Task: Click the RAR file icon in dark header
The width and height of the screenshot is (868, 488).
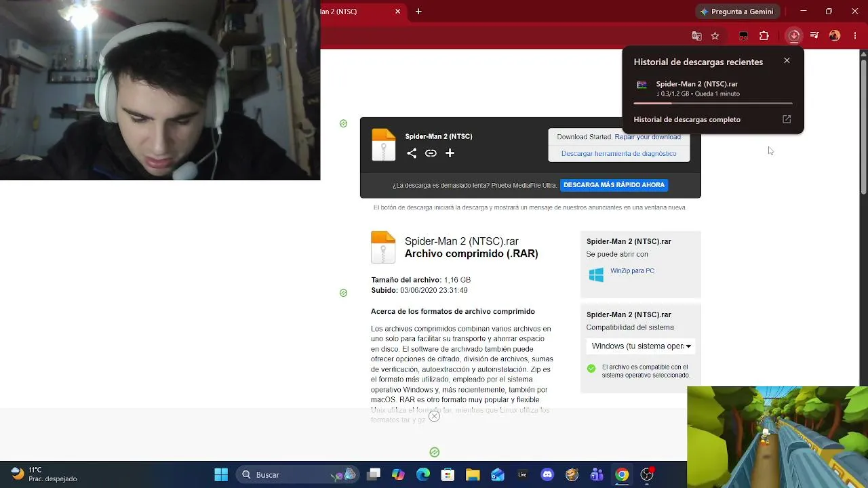Action: [x=383, y=144]
